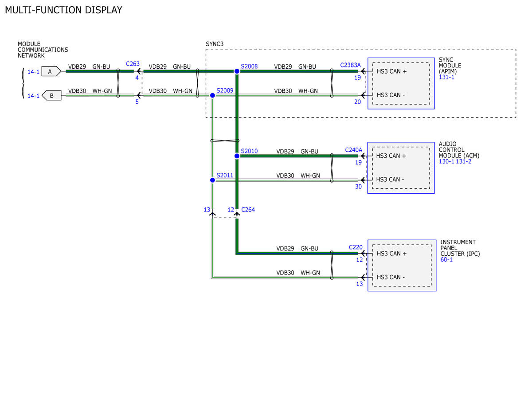
Task: Click the 14-1 link beside reference A
Action: pos(33,71)
